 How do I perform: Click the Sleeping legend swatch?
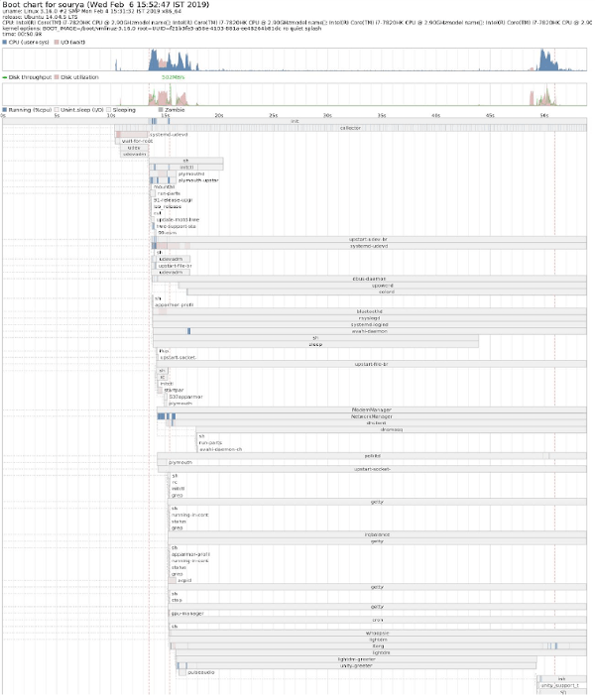point(109,110)
